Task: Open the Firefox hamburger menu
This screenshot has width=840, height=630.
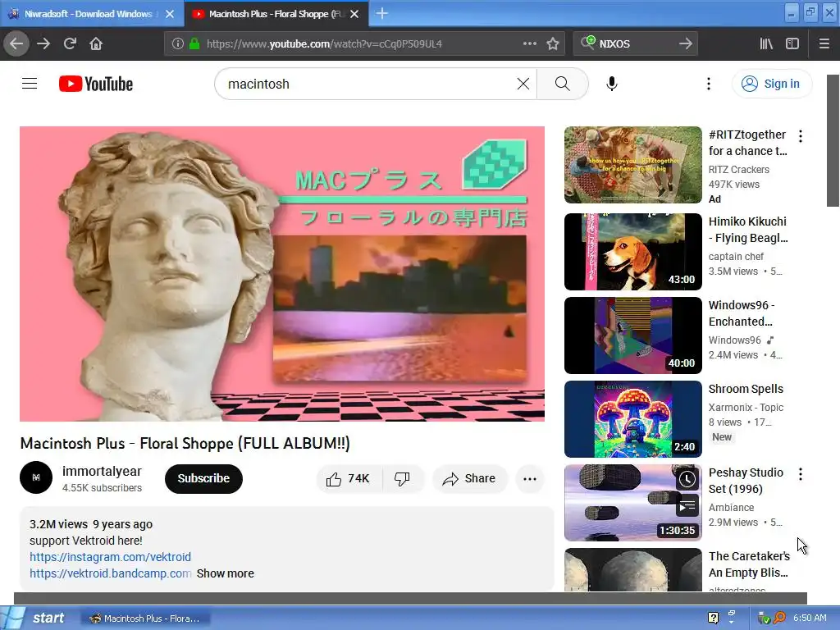Action: tap(824, 44)
